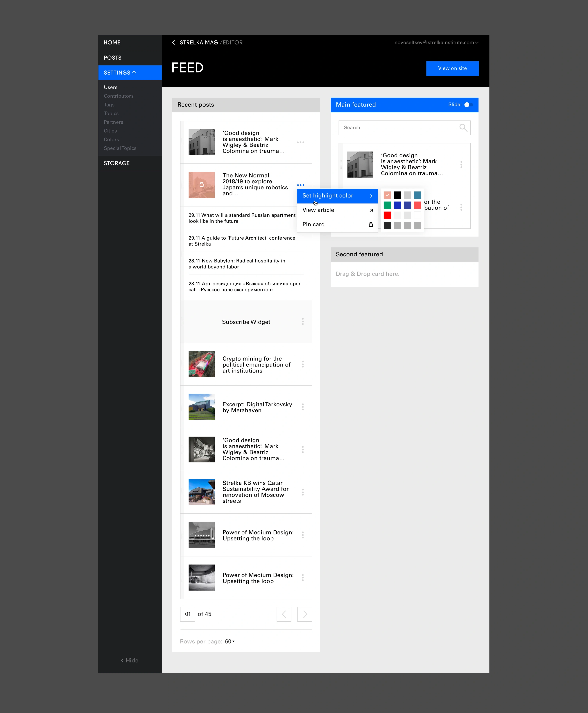Open options menu for Excerpt: Digital Tarkovsky card
The width and height of the screenshot is (588, 713).
tap(303, 407)
